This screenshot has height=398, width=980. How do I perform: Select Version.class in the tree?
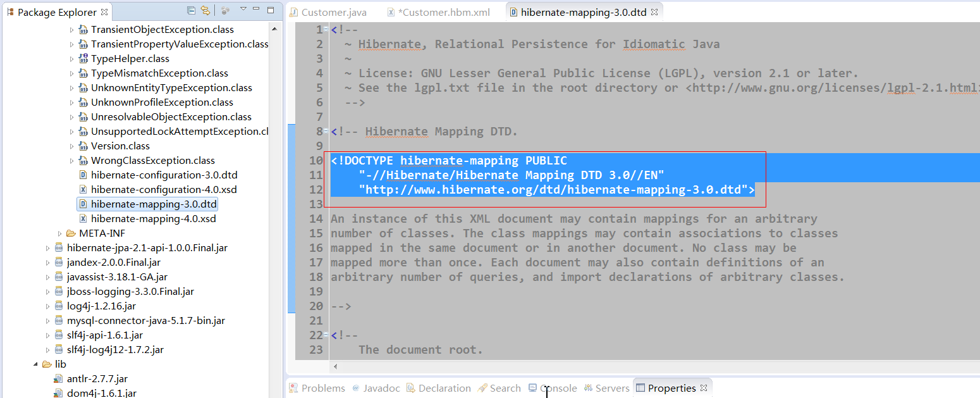[x=120, y=146]
